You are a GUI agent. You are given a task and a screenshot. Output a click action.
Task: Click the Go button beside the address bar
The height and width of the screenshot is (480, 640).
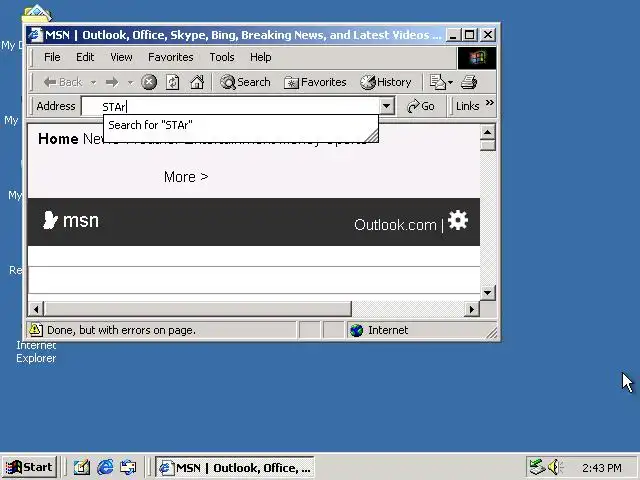click(420, 107)
